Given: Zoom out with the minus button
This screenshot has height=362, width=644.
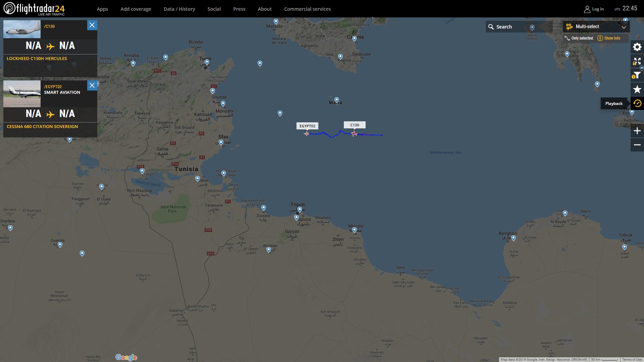Looking at the screenshot, I should (637, 145).
